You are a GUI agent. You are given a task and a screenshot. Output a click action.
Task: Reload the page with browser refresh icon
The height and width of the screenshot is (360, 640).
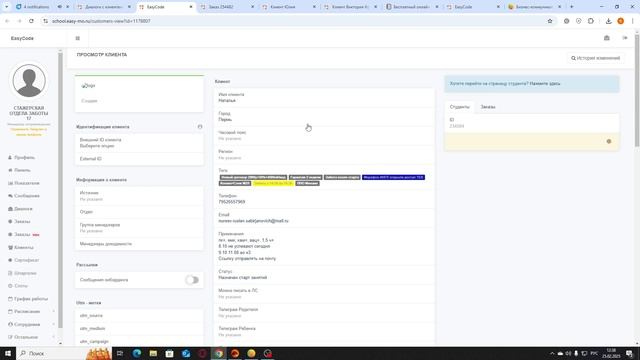tap(31, 21)
